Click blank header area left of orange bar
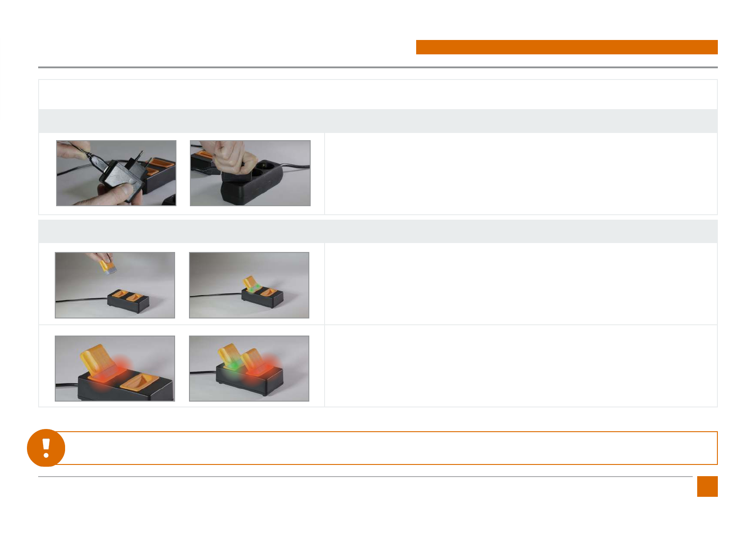This screenshot has height=535, width=756. coord(227,47)
